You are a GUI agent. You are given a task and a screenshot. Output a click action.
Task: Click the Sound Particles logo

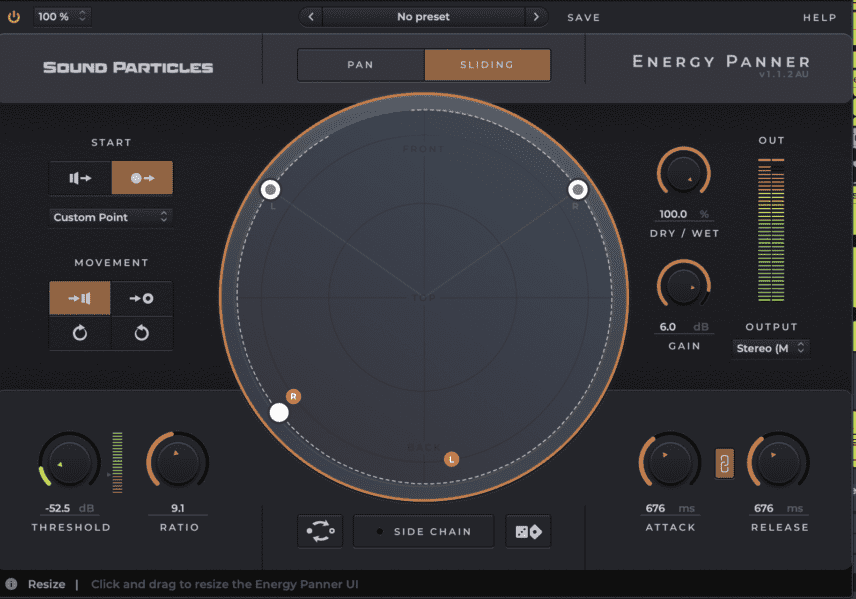[x=128, y=67]
